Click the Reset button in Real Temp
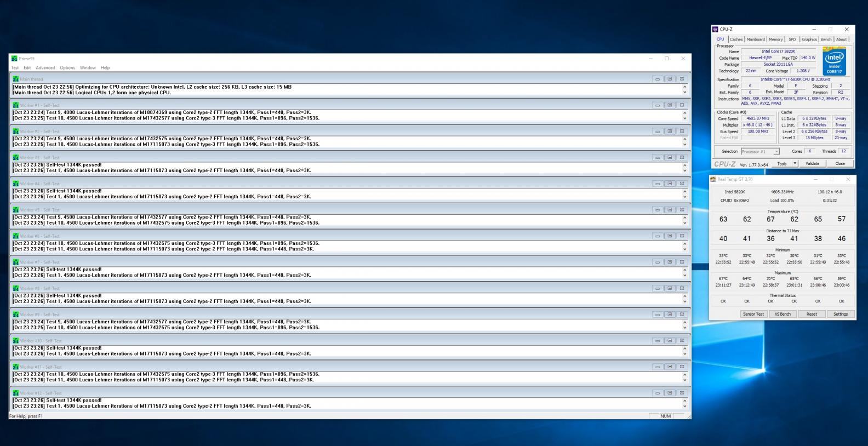 point(812,314)
